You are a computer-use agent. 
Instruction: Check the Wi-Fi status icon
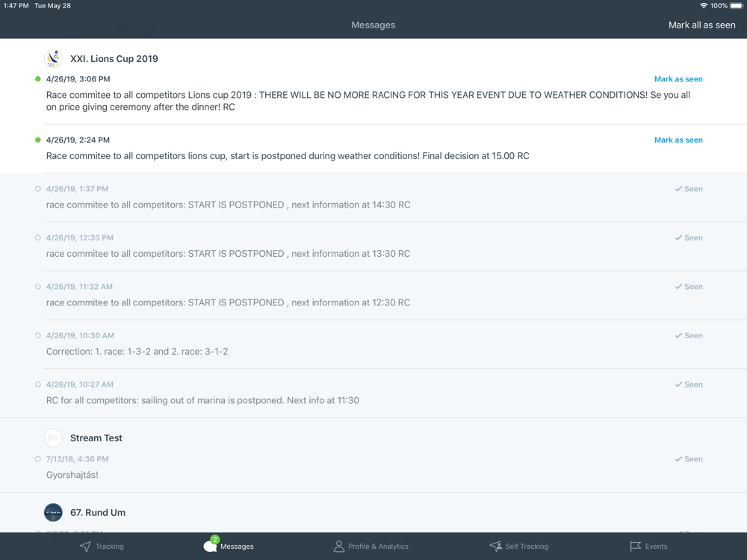(x=703, y=6)
